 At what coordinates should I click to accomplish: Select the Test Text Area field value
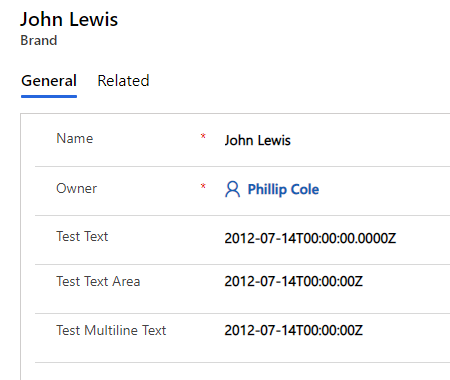(293, 281)
